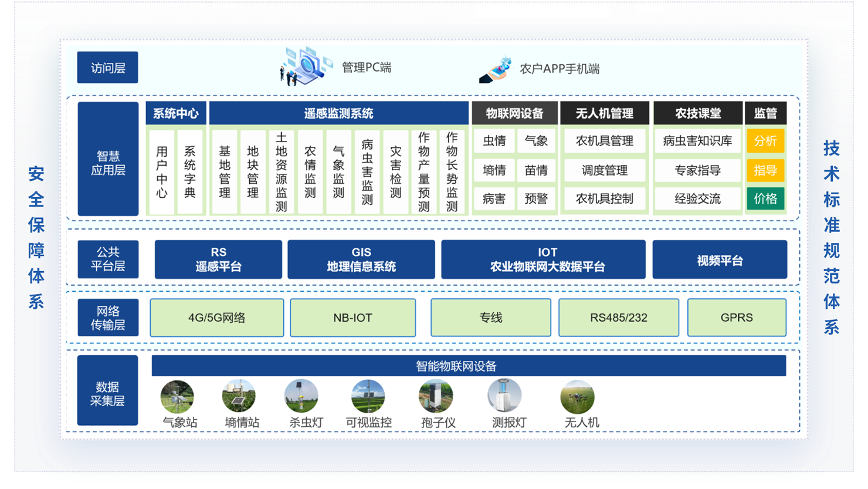868x489 pixels.
Task: Open the 可视监控 visual monitoring camera icon
Action: (367, 397)
